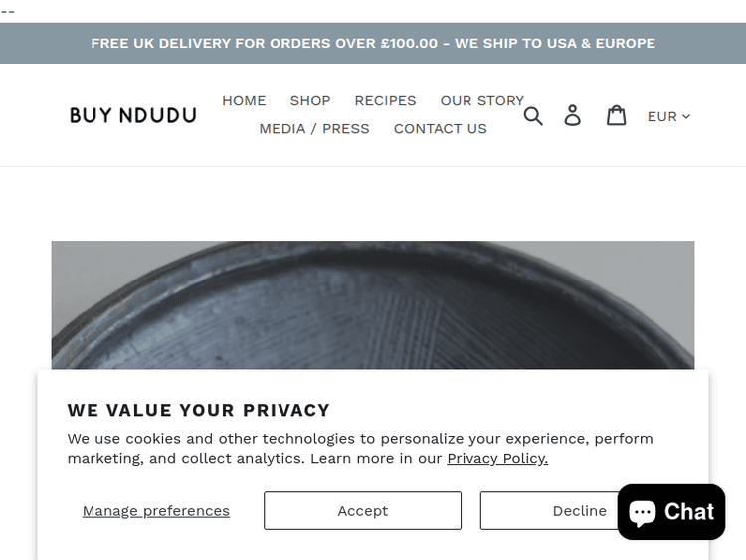The height and width of the screenshot is (560, 746).
Task: Navigate to the RECIPES page
Action: [x=385, y=100]
